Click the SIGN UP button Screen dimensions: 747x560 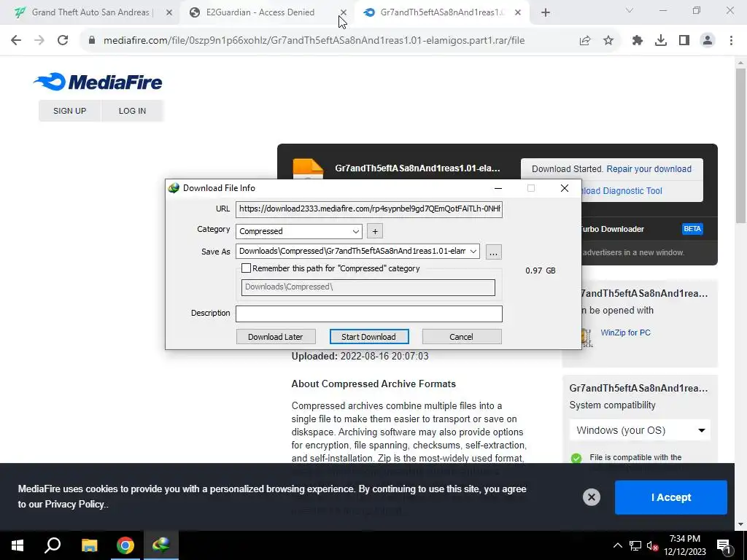pos(69,111)
